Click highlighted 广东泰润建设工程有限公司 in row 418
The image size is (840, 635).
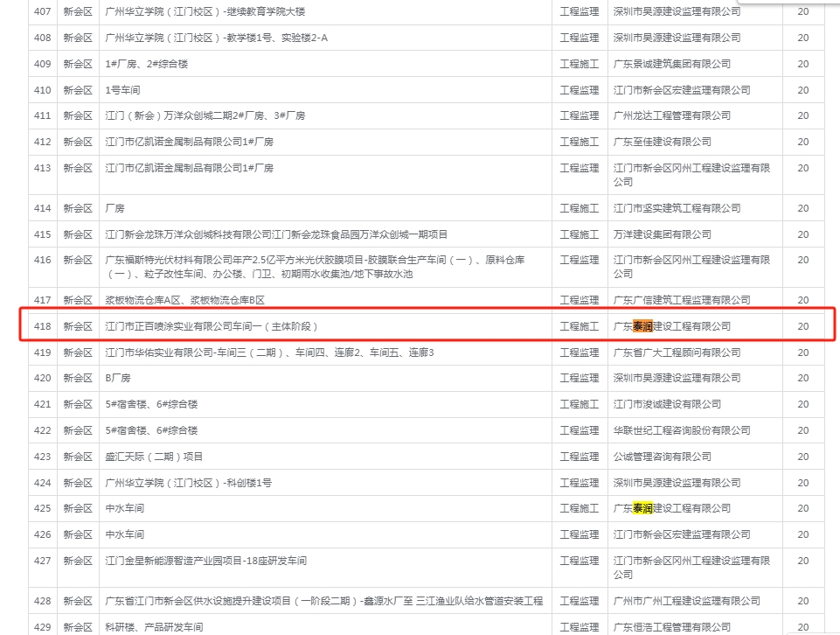pos(672,326)
